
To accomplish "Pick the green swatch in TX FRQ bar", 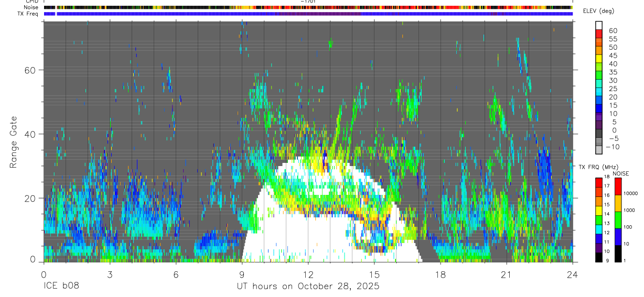I will pyautogui.click(x=599, y=220).
